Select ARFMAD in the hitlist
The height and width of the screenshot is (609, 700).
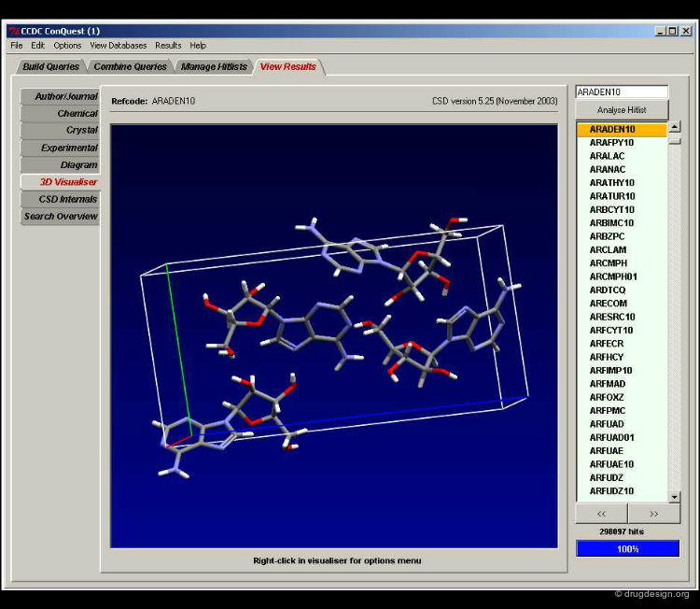click(622, 384)
